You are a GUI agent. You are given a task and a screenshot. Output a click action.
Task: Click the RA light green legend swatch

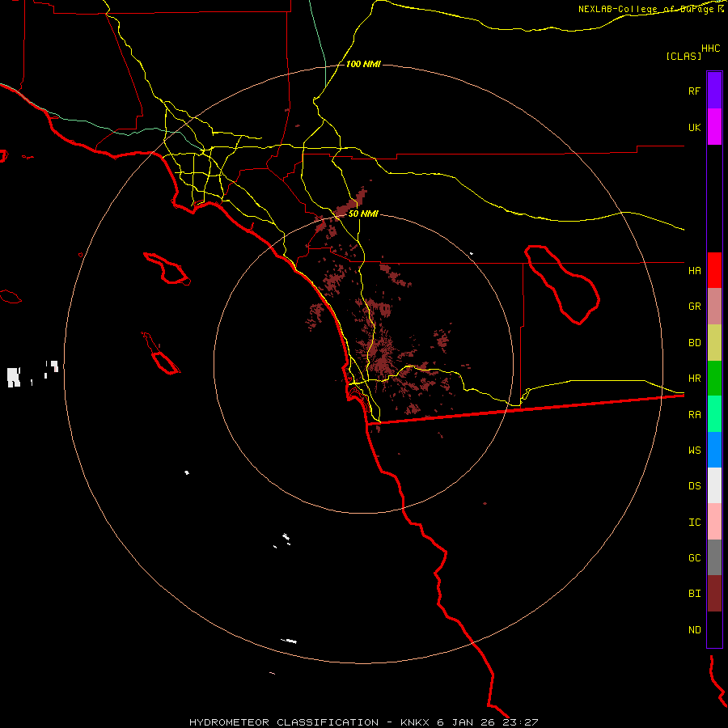click(x=714, y=414)
